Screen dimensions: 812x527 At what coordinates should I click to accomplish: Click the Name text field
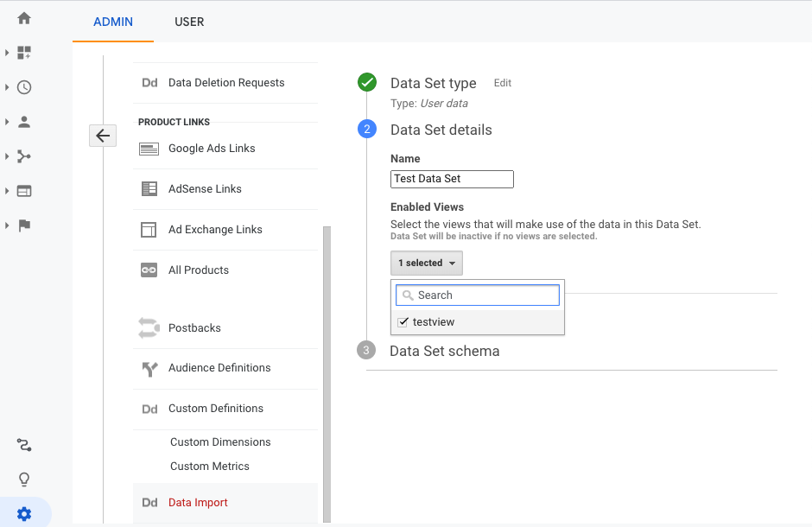[x=452, y=179]
